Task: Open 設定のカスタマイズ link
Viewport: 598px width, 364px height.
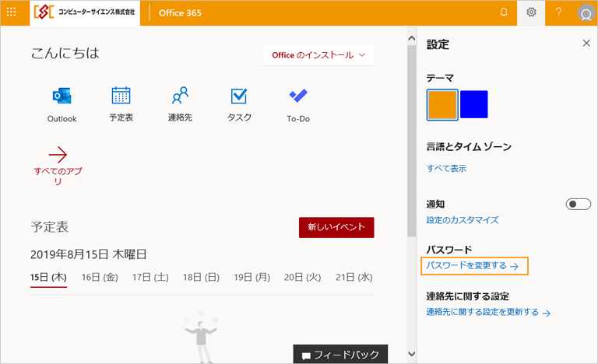Action: pos(463,220)
